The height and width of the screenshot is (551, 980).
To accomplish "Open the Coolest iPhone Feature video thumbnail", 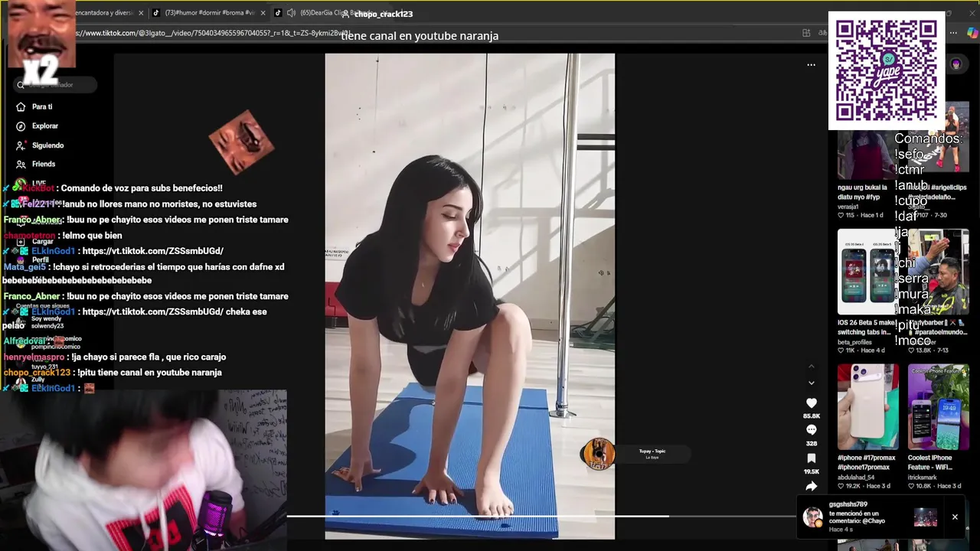I will (938, 407).
